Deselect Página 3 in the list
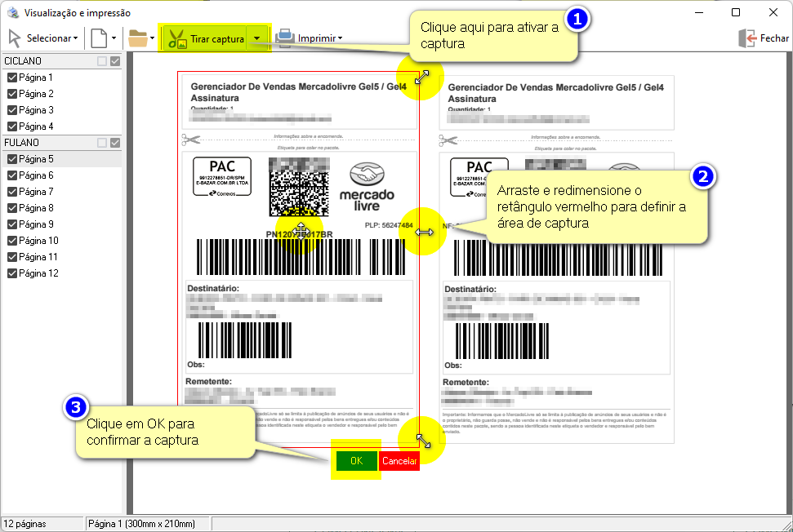 [x=12, y=110]
